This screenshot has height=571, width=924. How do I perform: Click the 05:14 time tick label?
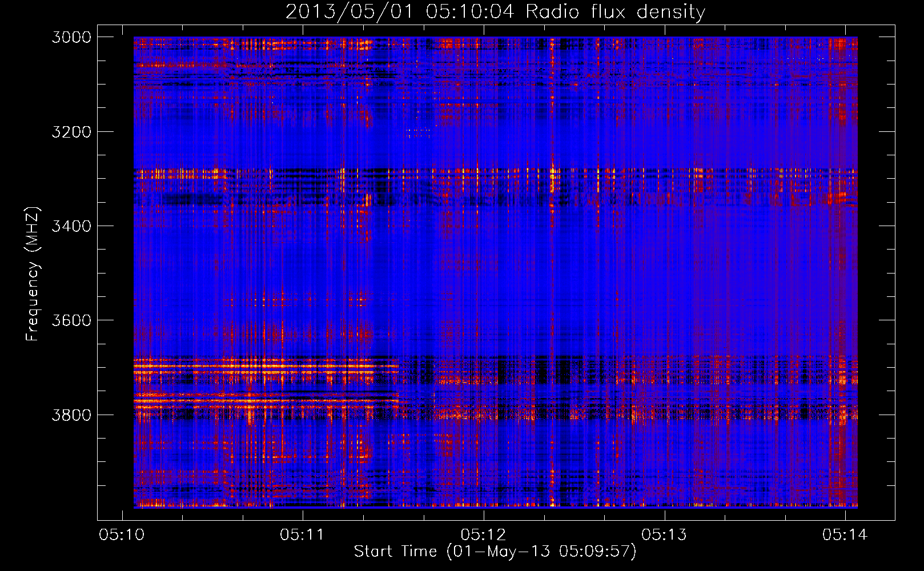[x=845, y=534]
